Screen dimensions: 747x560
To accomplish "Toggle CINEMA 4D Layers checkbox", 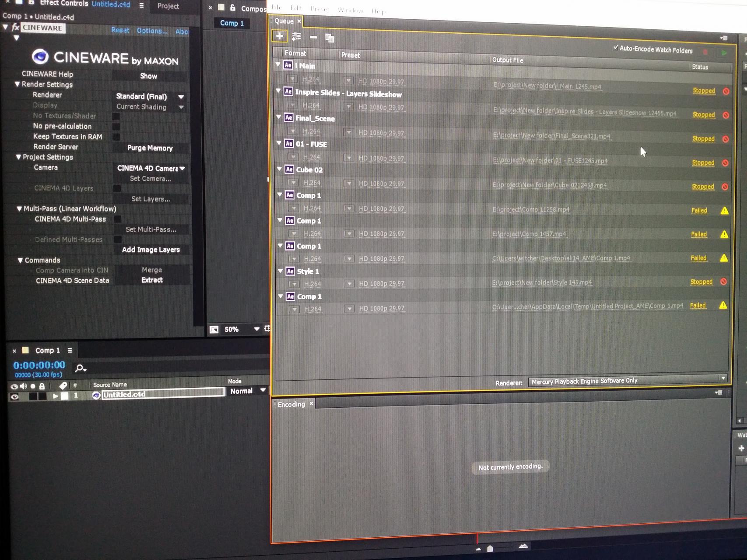I will point(117,188).
